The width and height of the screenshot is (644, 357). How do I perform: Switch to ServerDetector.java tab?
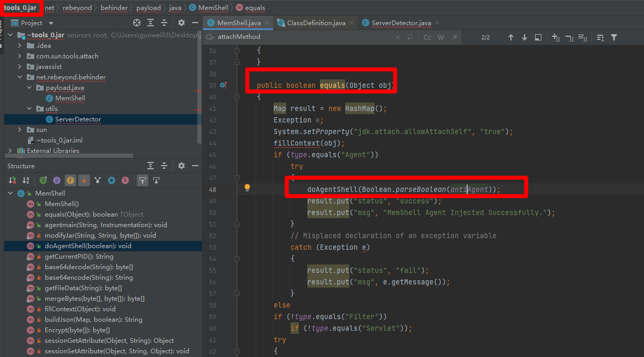tap(401, 23)
